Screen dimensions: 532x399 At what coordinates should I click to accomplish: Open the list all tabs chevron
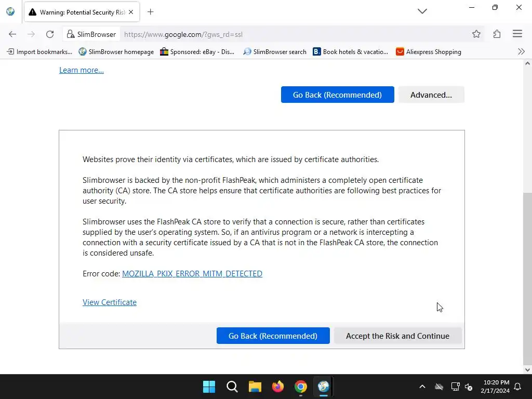[x=422, y=11]
